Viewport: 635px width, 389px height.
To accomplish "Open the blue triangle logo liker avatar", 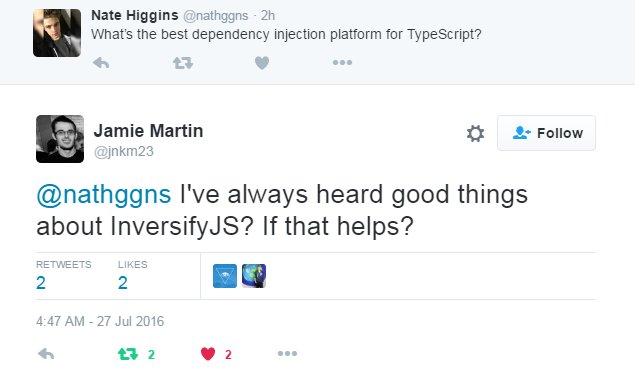I will (225, 276).
